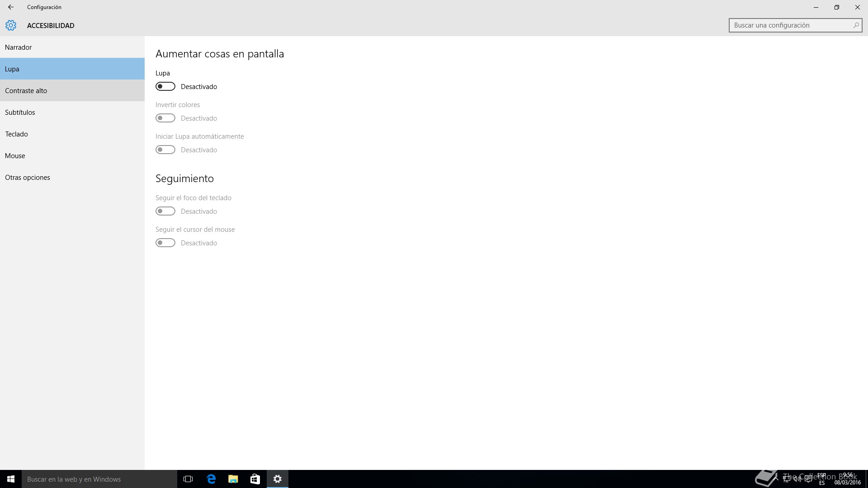
Task: Click the ESP language indicator
Action: click(x=822, y=479)
